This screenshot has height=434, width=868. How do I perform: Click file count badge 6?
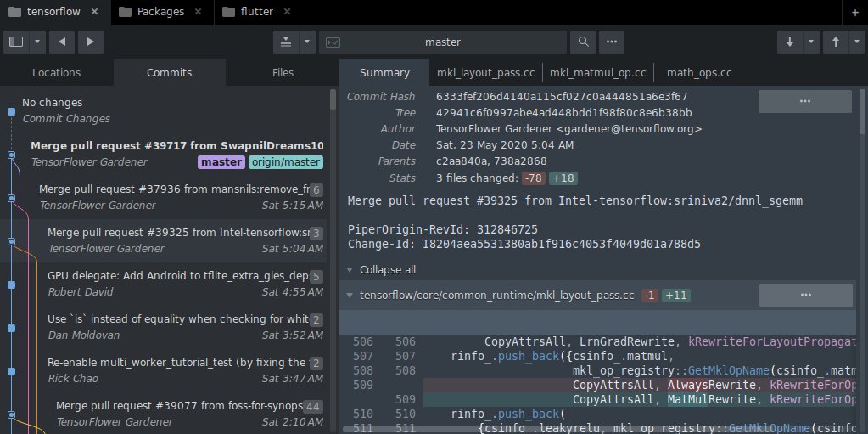[316, 190]
